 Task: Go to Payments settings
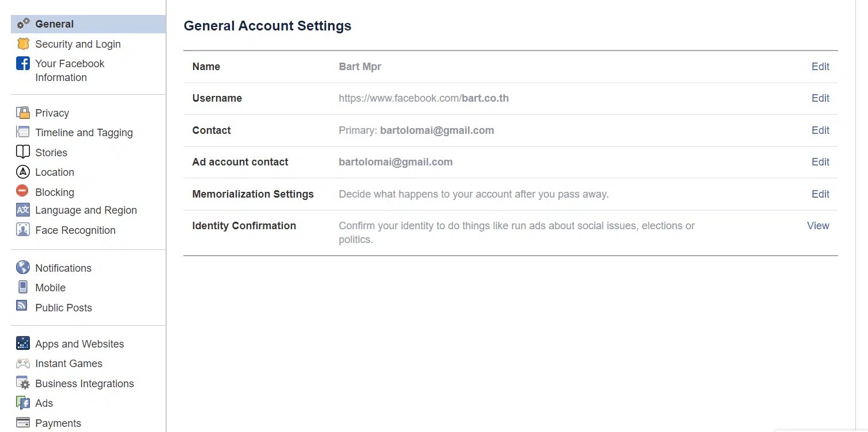(58, 423)
